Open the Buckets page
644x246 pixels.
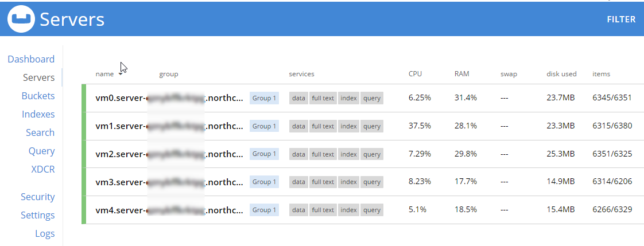[38, 96]
